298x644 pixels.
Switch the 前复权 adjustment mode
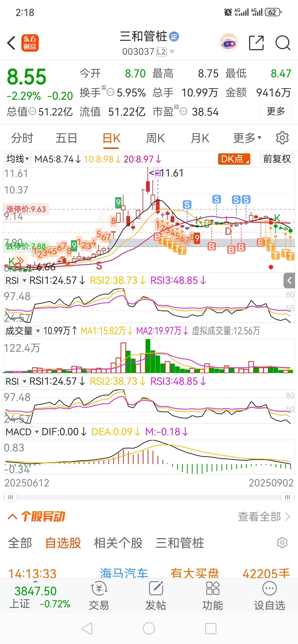click(x=277, y=159)
